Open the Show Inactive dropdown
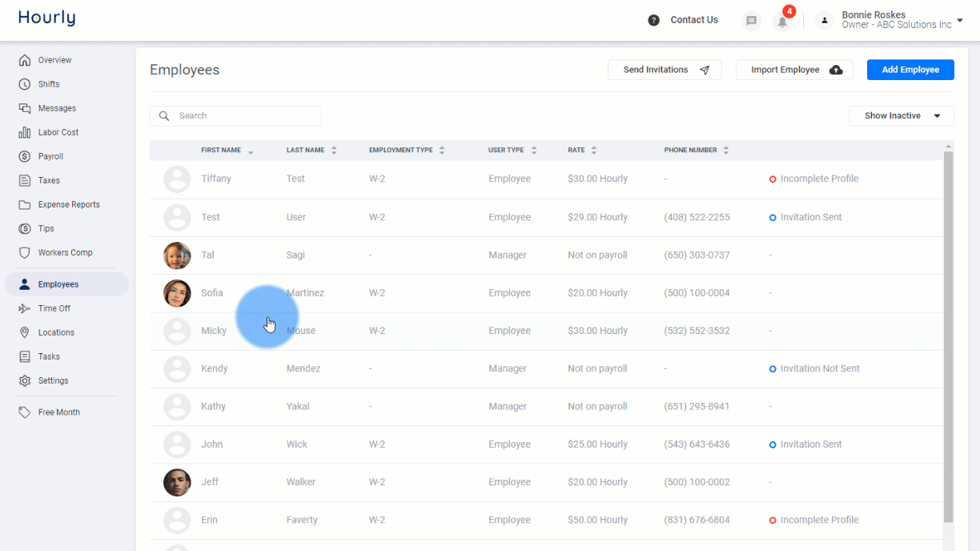This screenshot has height=551, width=980. [x=902, y=115]
